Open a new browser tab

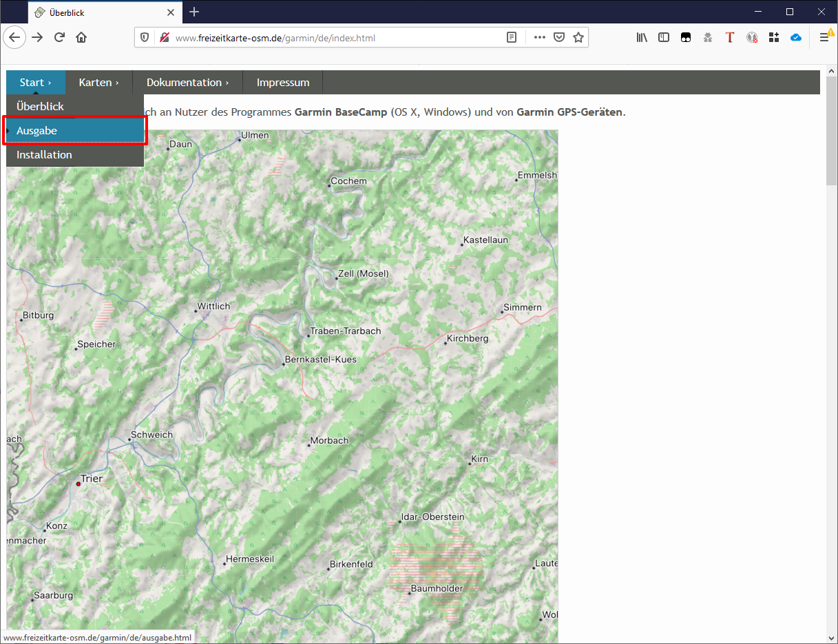pos(194,12)
